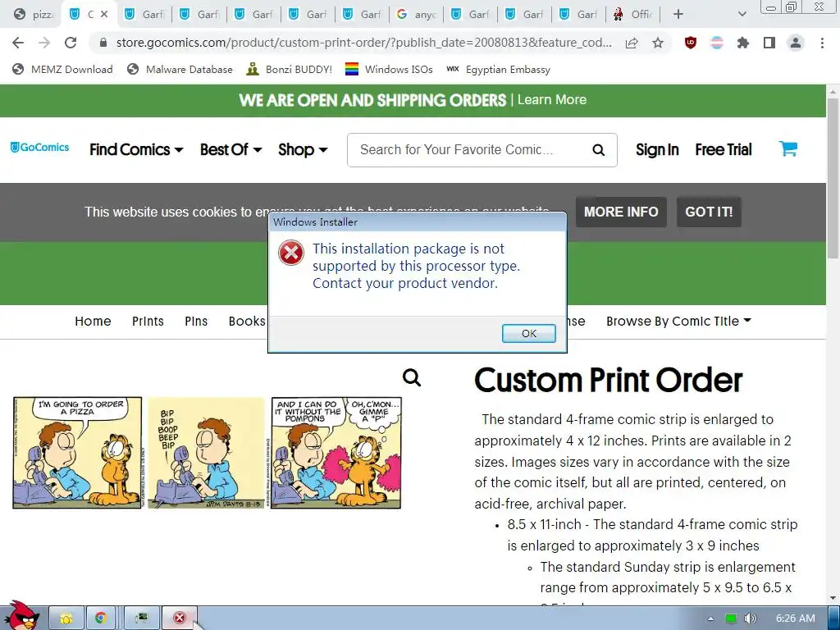Open the MEMZ Download bookmark

[x=62, y=69]
